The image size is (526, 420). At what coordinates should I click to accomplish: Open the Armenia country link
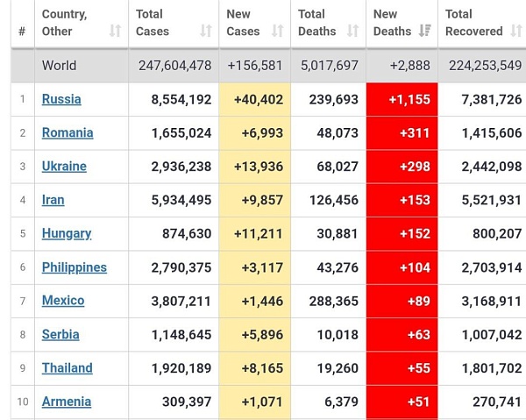tap(67, 402)
